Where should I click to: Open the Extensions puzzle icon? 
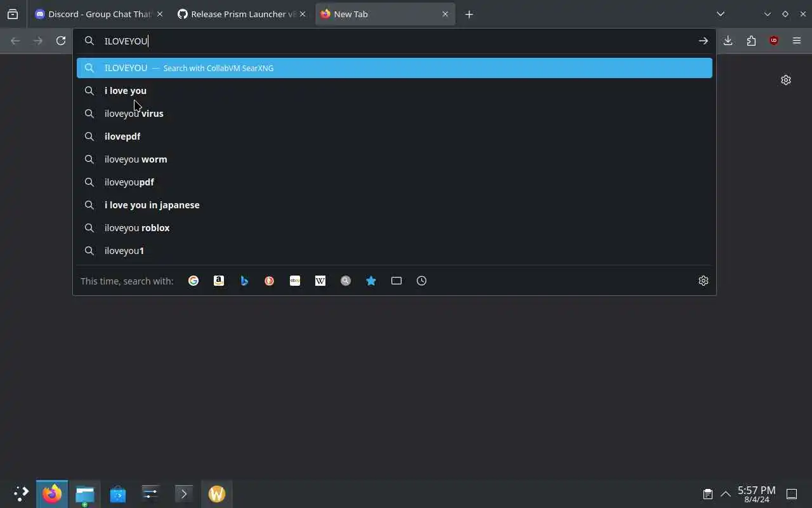[x=751, y=41]
